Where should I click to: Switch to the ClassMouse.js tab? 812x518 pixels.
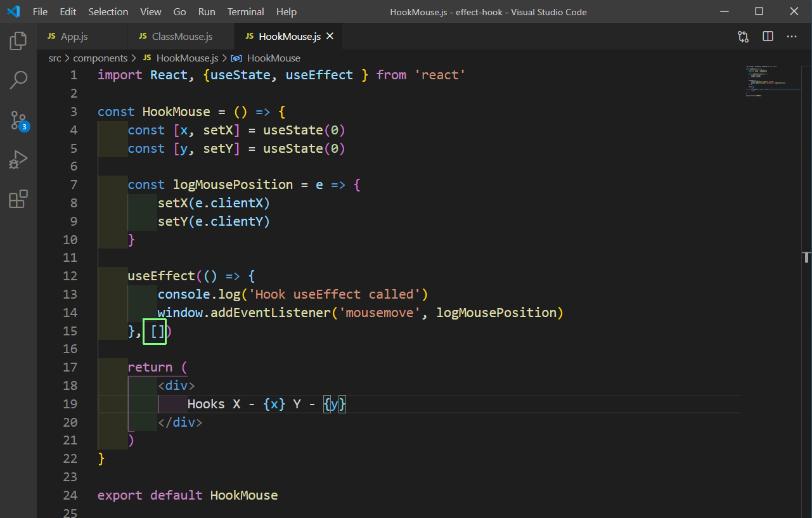coord(181,37)
